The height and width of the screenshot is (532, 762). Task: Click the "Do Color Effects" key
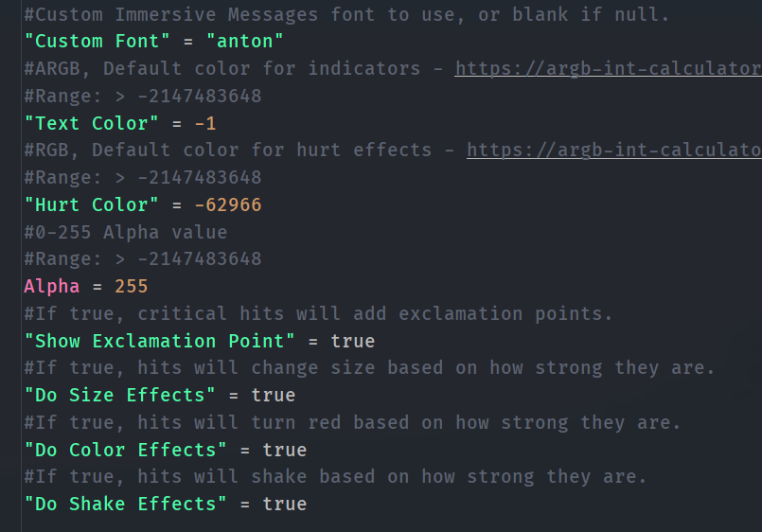pyautogui.click(x=126, y=450)
